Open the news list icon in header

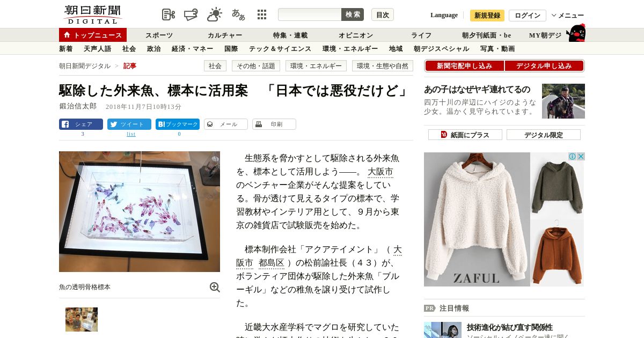[169, 14]
